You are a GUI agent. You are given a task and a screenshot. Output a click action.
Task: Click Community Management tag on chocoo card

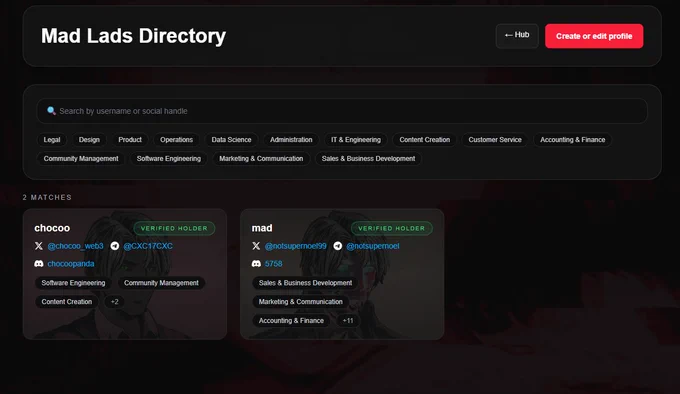[x=161, y=283]
